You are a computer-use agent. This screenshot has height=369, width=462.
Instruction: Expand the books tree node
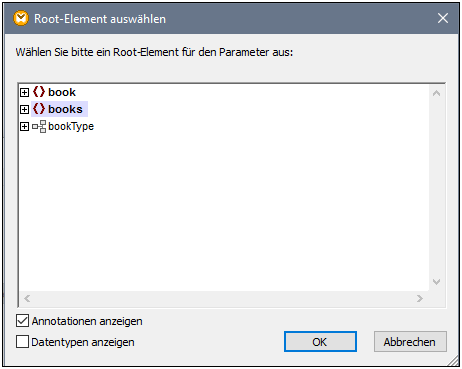(x=24, y=109)
